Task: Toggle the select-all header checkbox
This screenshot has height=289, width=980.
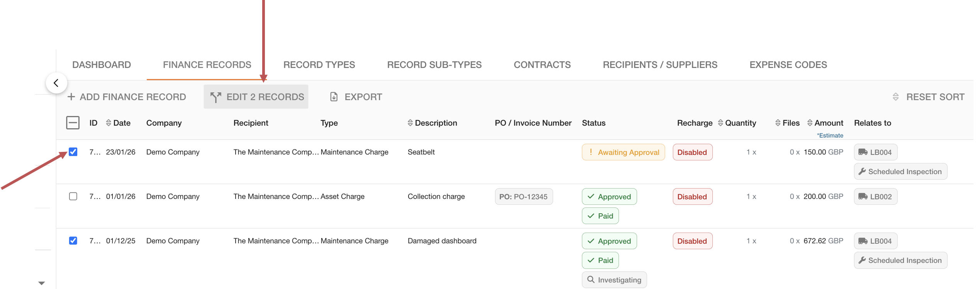Action: pyautogui.click(x=73, y=123)
